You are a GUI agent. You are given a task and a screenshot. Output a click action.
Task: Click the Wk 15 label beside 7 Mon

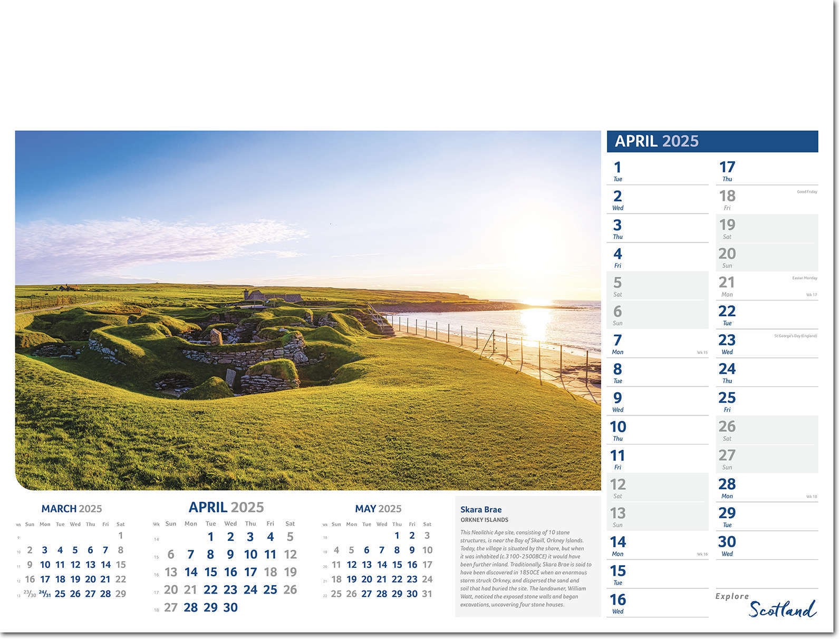(x=702, y=353)
